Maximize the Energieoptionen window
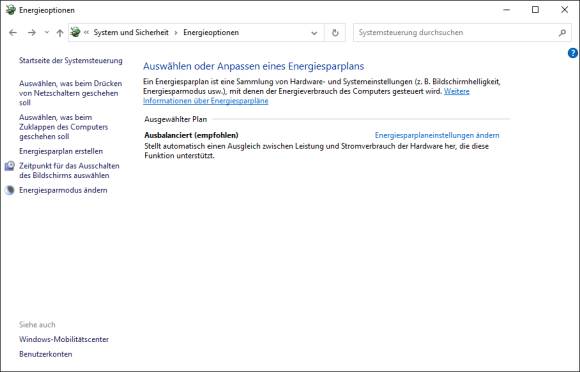The width and height of the screenshot is (580, 372). [x=535, y=10]
